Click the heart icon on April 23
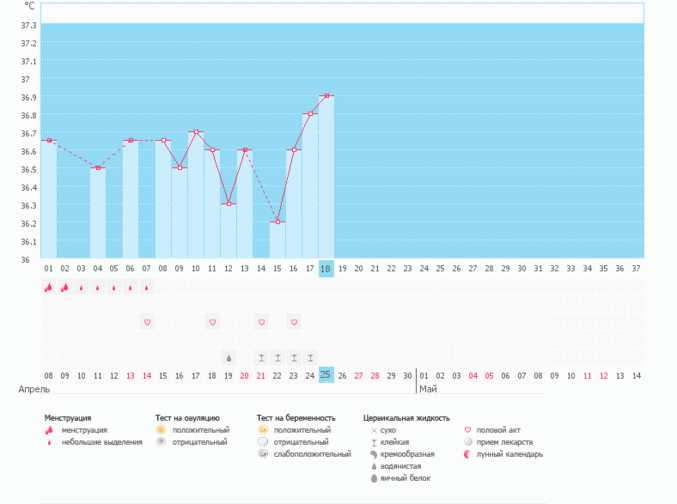Viewport: 677px width, 504px height. (x=294, y=322)
